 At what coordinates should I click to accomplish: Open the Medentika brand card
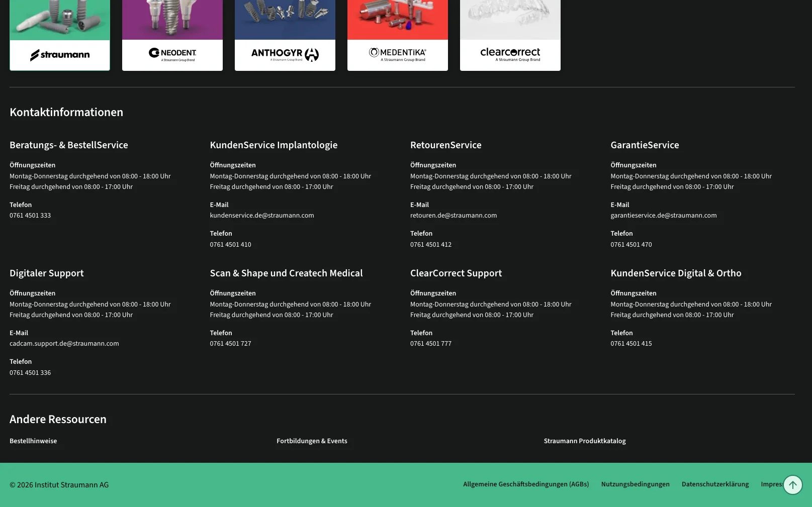[x=398, y=35]
